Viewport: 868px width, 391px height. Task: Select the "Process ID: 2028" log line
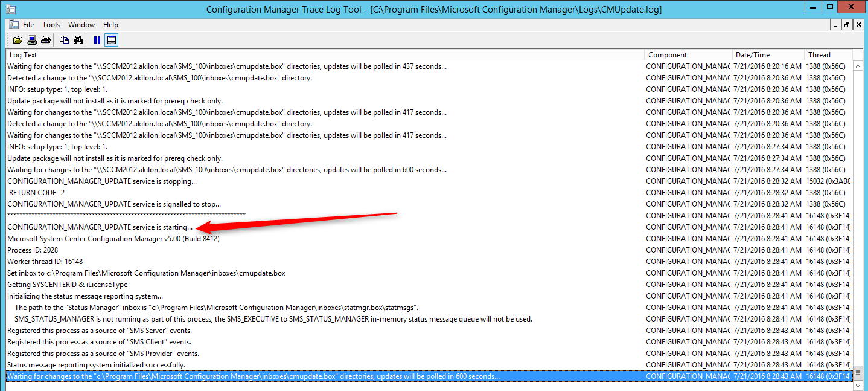point(429,250)
